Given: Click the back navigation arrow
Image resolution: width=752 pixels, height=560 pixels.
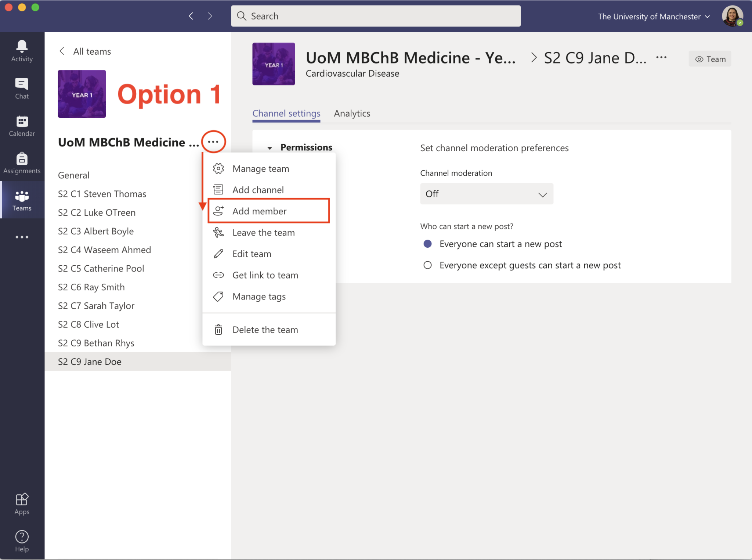Looking at the screenshot, I should click(191, 16).
